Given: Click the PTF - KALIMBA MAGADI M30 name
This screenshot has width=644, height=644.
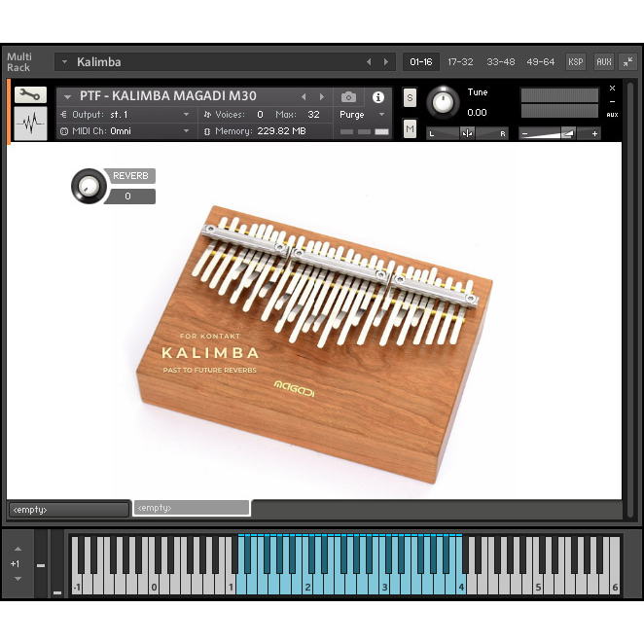Looking at the screenshot, I should (x=168, y=96).
